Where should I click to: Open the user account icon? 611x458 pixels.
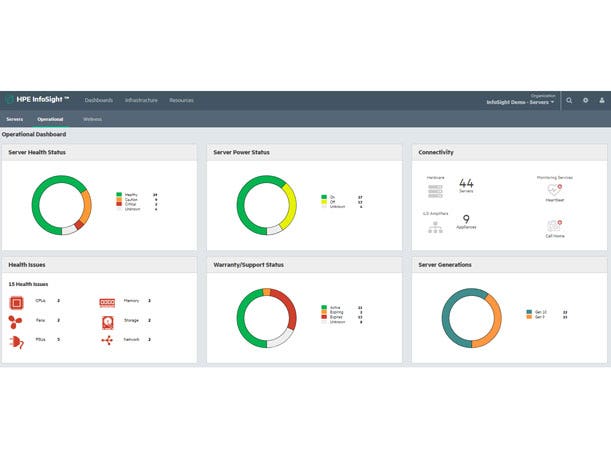(602, 100)
